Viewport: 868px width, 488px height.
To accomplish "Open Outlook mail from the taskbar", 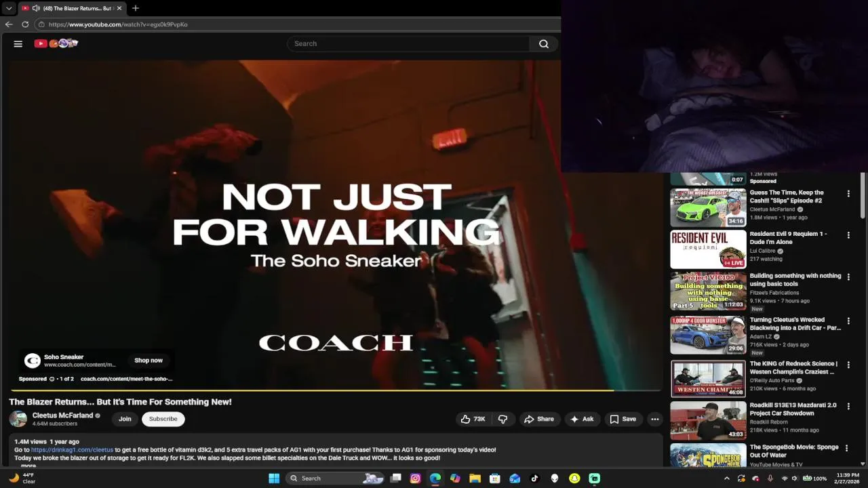I will pos(515,478).
